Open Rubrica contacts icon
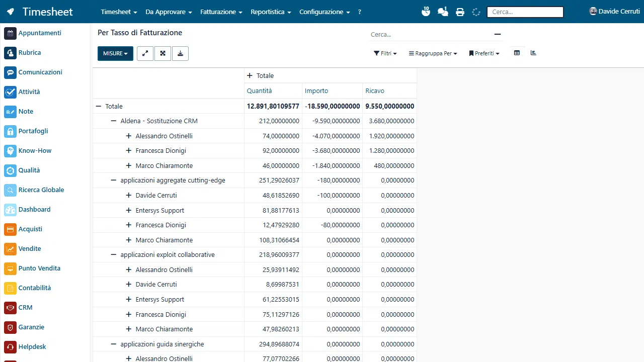The image size is (644, 362). pos(10,53)
